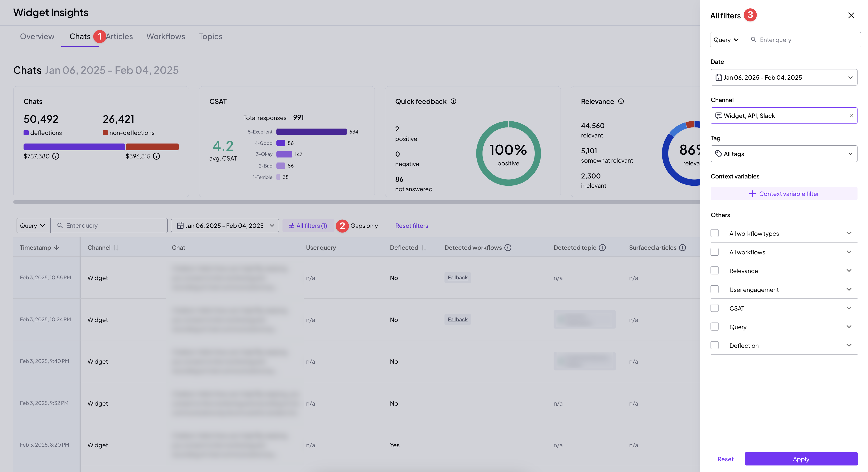Screen dimensions: 868x472
Task: Sort by Timestamp arrow icon
Action: (57, 248)
